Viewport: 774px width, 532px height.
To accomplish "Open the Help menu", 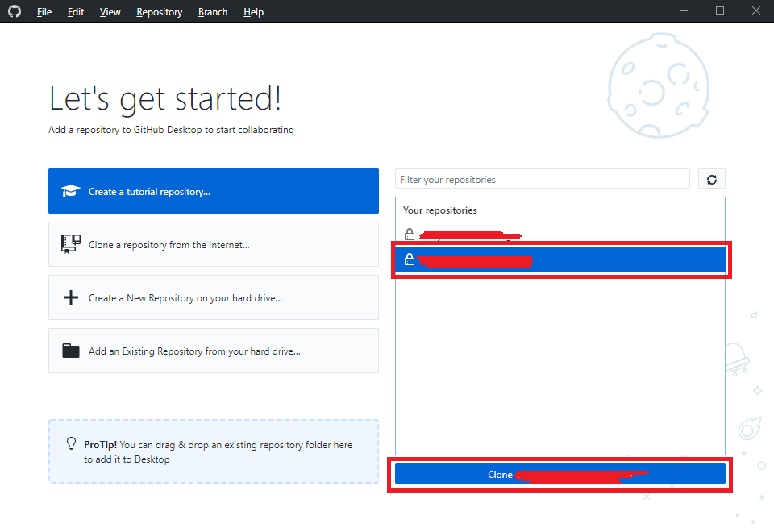I will [253, 12].
